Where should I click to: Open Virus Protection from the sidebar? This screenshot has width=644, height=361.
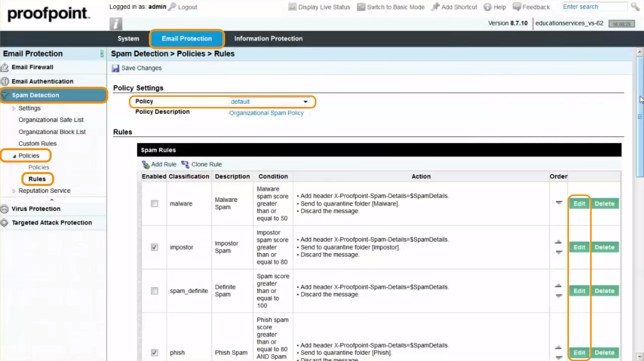click(36, 209)
